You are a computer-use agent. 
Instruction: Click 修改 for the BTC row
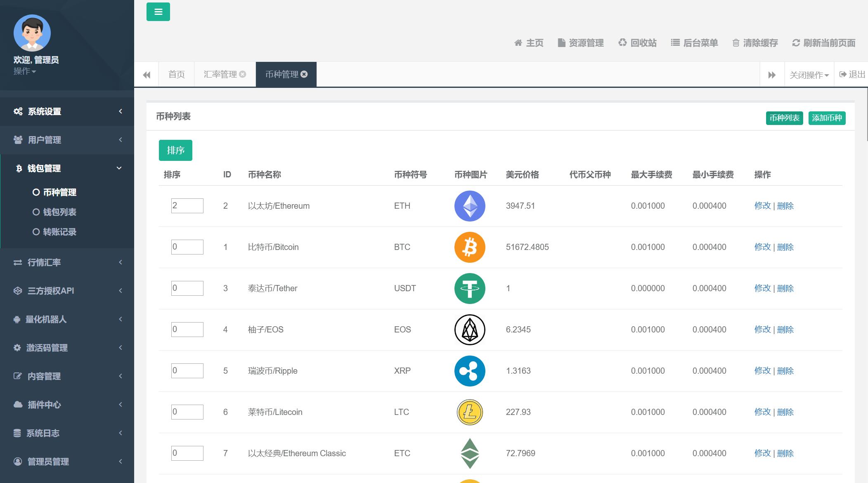click(x=762, y=247)
